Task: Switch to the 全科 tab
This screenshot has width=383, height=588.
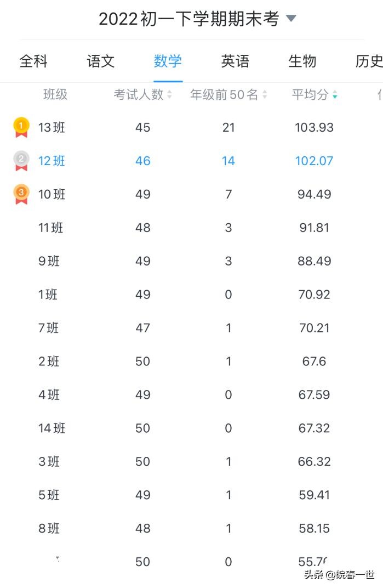Action: (x=33, y=61)
